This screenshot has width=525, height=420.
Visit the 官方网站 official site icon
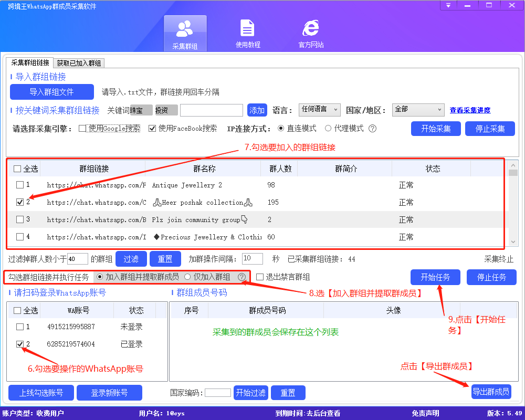(x=310, y=33)
